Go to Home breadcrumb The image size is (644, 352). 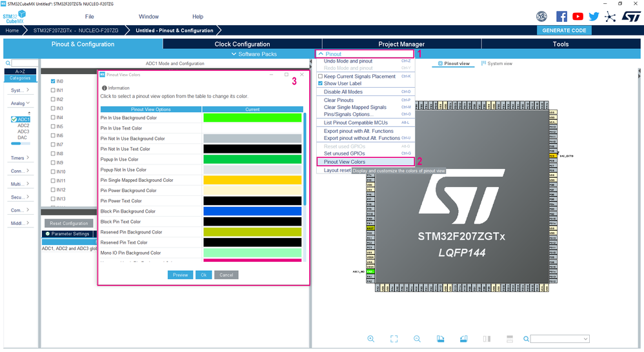[x=12, y=30]
